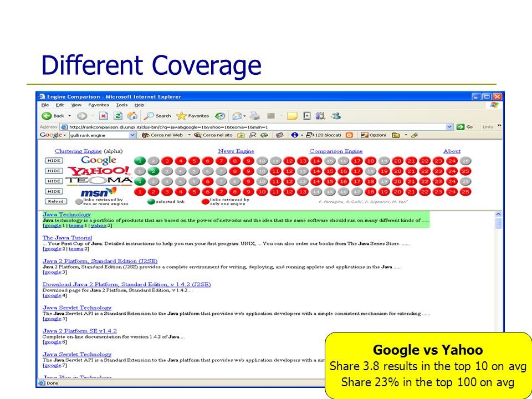Click Cerca nel Web in Google toolbar
Viewport: 532px width, 399px height.
pos(162,135)
